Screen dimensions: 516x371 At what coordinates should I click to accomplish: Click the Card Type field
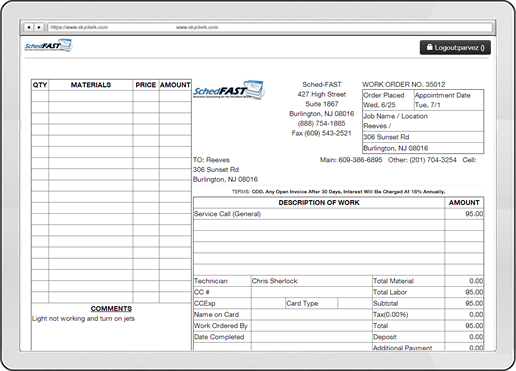coord(355,303)
